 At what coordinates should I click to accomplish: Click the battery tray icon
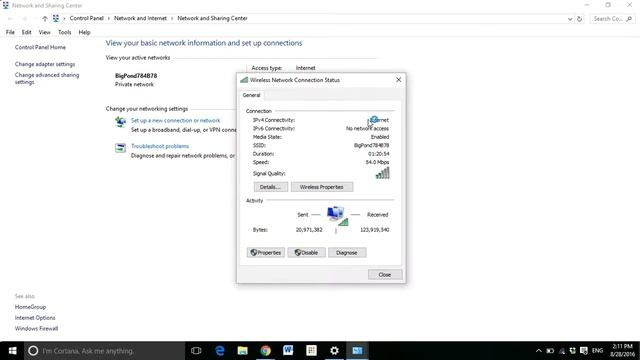click(550, 351)
